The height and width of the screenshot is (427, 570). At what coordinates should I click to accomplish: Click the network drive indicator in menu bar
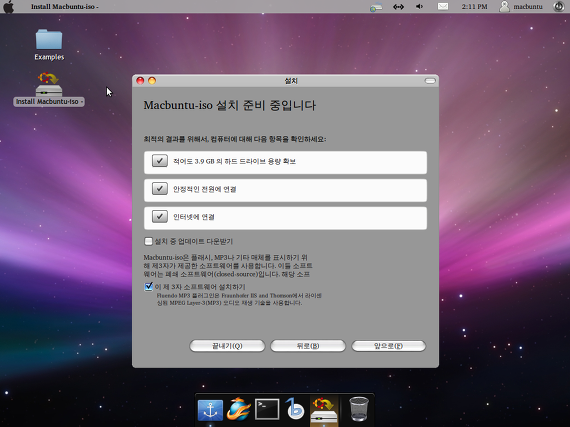376,7
